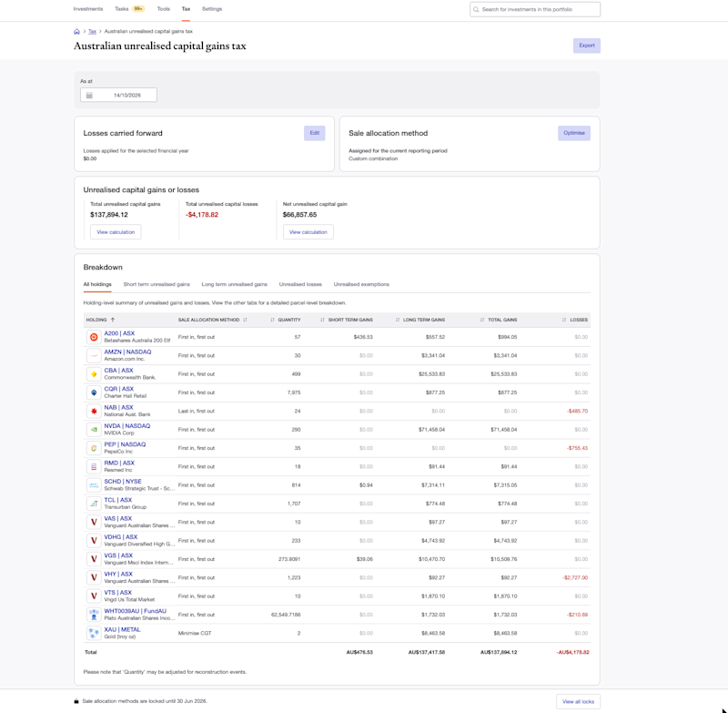View calculation for net unrealised gain

(308, 232)
